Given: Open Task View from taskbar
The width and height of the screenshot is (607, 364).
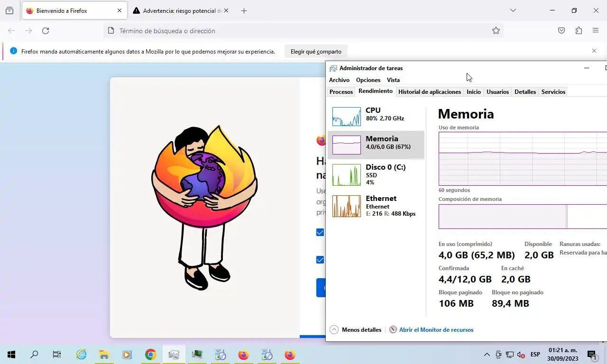Looking at the screenshot, I should [x=57, y=355].
